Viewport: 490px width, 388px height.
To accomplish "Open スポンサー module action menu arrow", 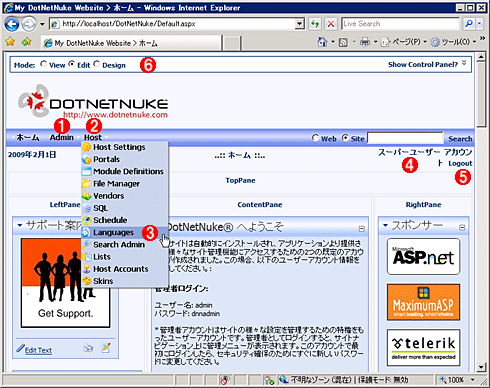I will click(385, 225).
